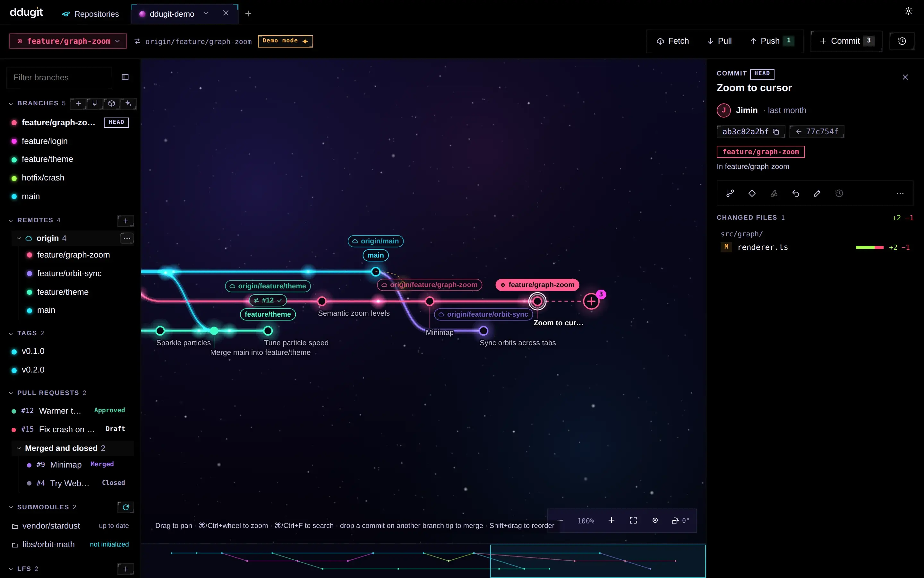Toggle the light/dark theme sun icon
This screenshot has height=578, width=924.
tap(908, 11)
